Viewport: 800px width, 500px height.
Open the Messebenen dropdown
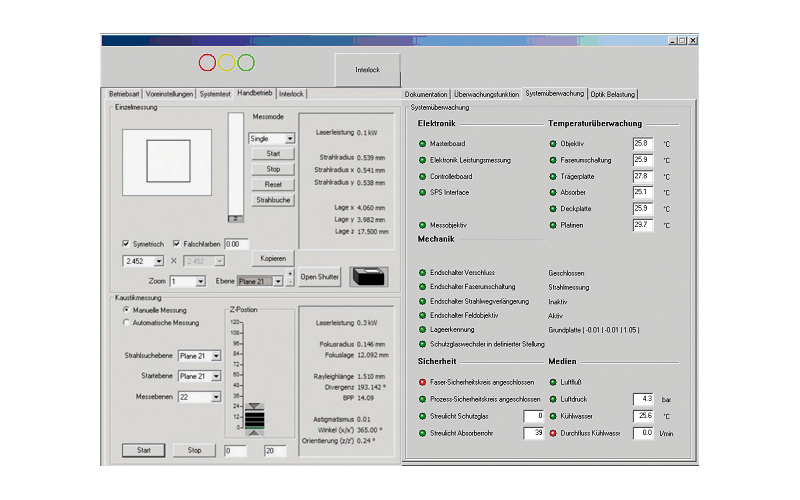(x=199, y=397)
